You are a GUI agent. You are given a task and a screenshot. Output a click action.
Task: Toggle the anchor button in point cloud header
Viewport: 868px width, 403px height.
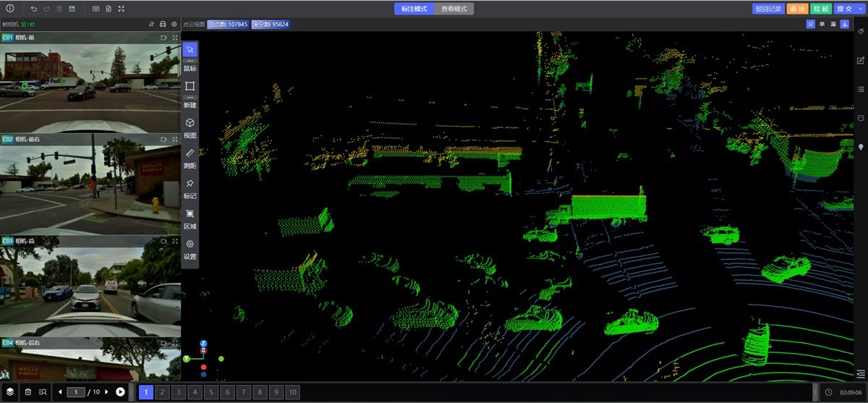click(845, 24)
